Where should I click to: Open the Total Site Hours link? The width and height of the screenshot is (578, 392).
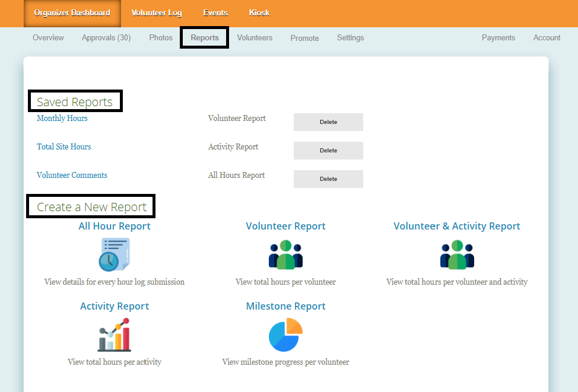click(64, 147)
